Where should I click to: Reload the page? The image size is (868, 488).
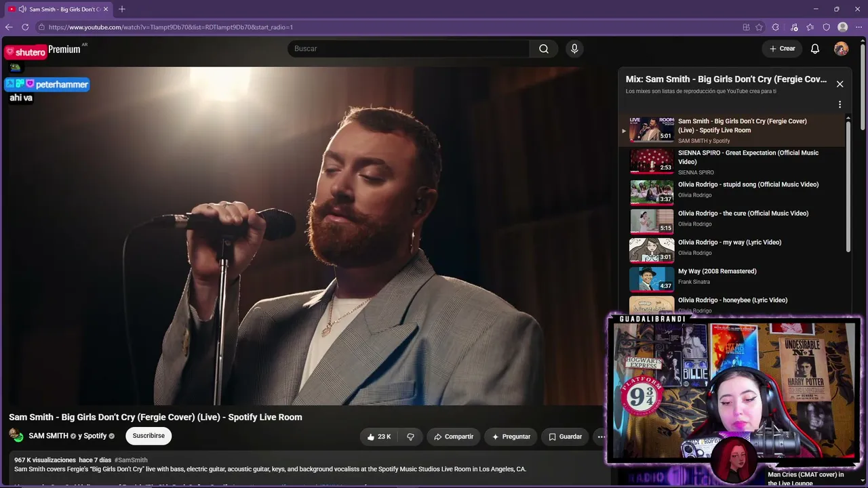coord(25,27)
